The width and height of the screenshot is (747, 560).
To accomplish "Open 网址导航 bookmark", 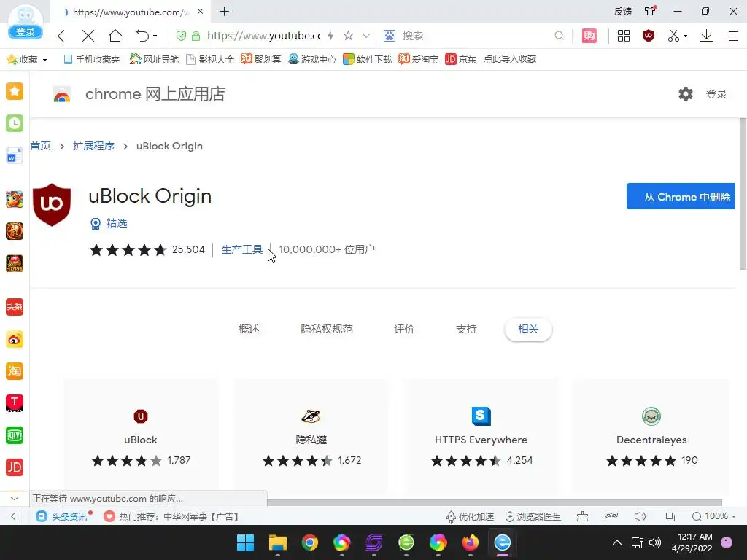I will pos(154,59).
